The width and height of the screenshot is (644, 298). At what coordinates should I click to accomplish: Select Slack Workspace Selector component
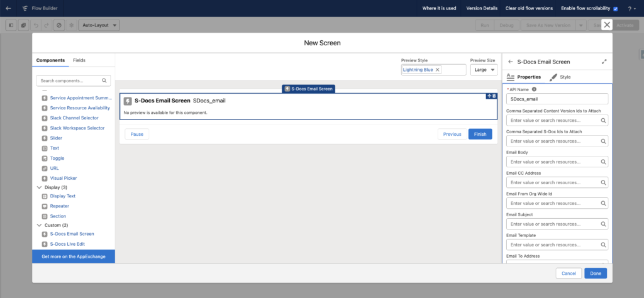point(77,128)
